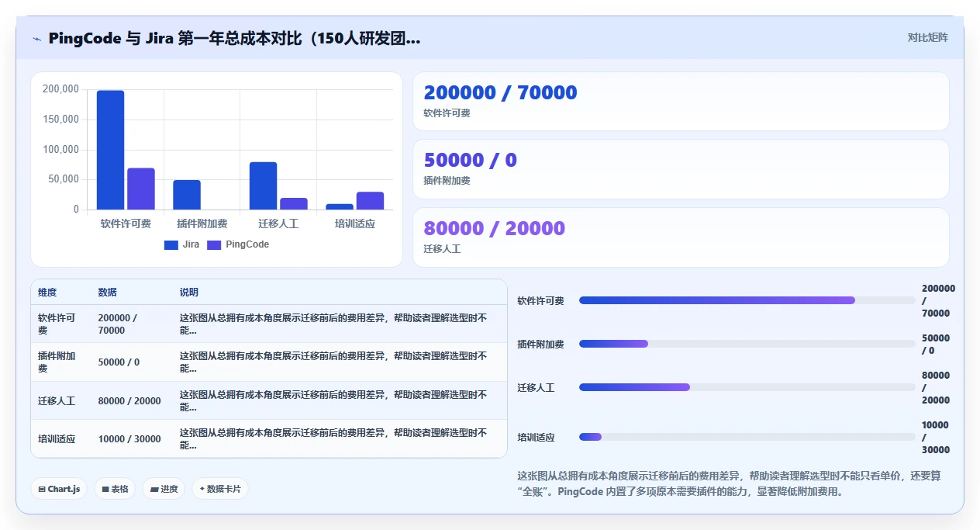Select the 50000 / 0 stat card
The image size is (980, 530).
tap(681, 169)
